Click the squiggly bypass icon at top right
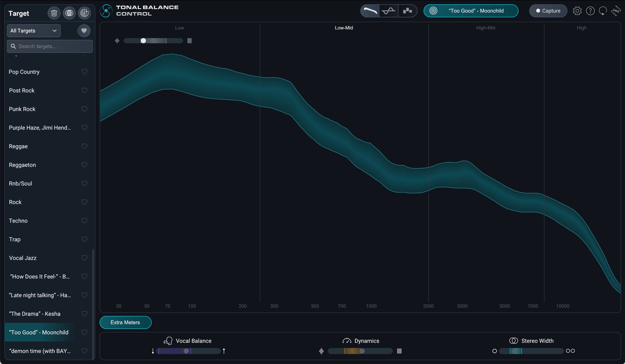 click(615, 11)
